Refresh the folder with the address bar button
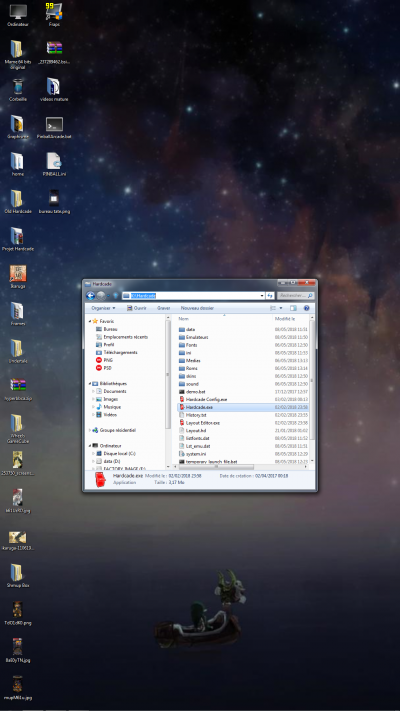This screenshot has height=711, width=400. tap(270, 296)
